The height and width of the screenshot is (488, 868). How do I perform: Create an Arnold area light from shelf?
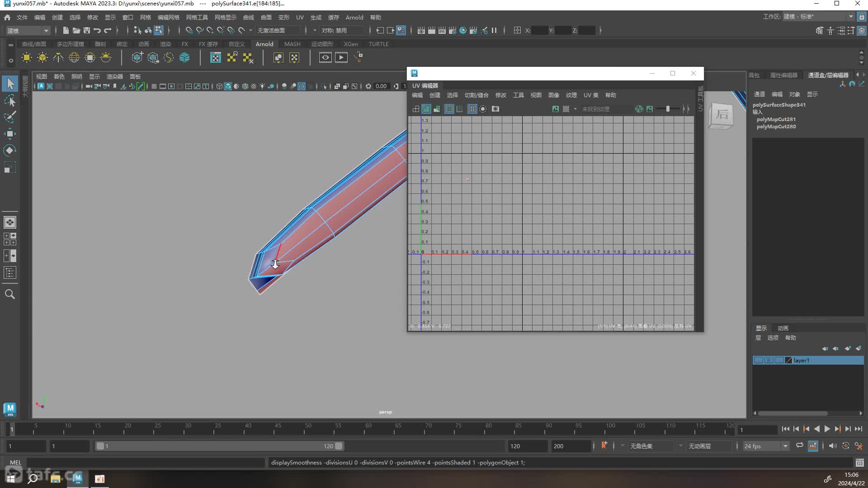pyautogui.click(x=27, y=57)
